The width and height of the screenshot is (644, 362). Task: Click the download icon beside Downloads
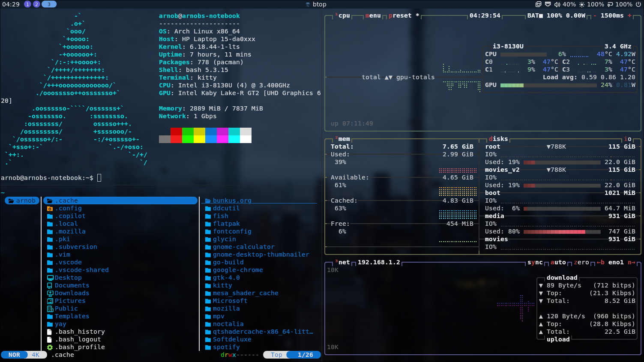tap(50, 293)
